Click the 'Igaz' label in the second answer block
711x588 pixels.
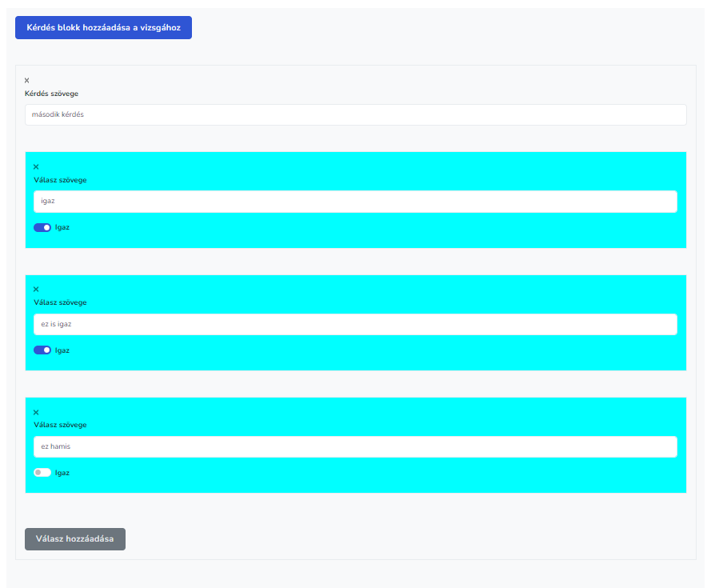(x=62, y=350)
